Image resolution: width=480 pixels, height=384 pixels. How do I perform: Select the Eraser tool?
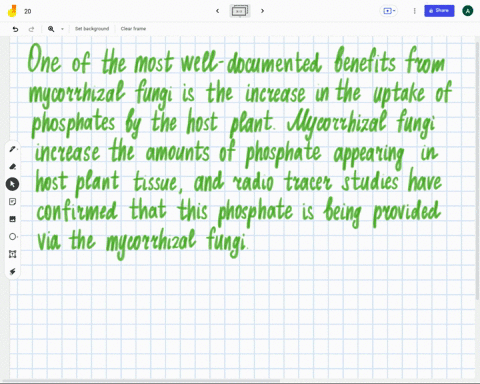click(x=13, y=166)
